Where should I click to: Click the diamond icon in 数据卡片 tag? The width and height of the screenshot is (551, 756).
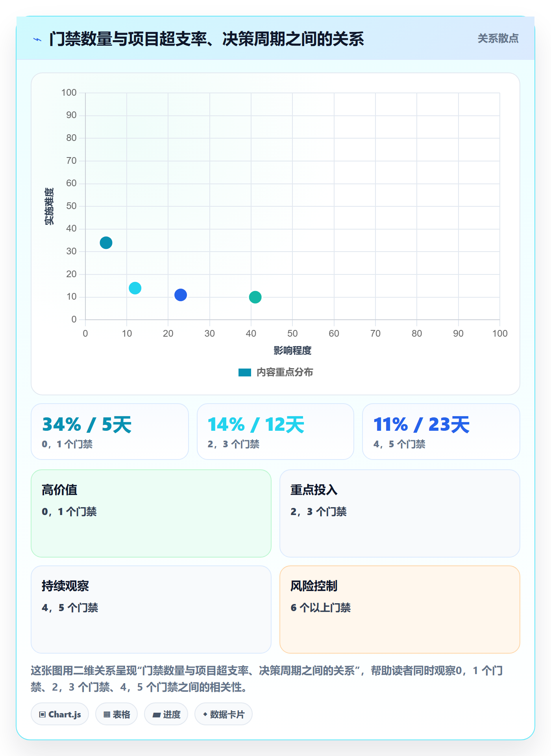(205, 714)
